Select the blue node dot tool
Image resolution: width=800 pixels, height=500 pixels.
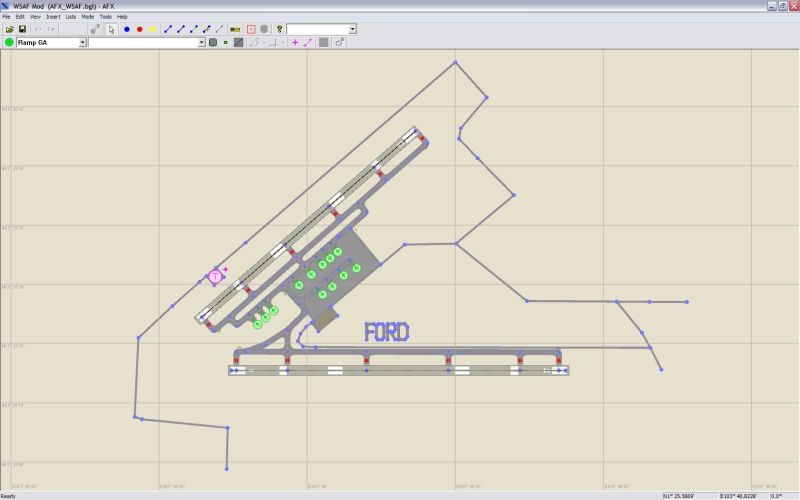point(127,29)
